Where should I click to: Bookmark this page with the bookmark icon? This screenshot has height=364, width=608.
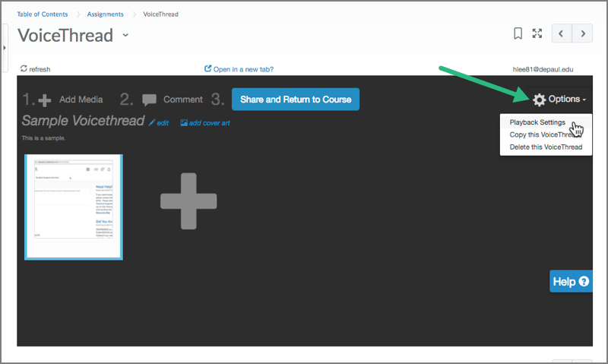[x=518, y=33]
